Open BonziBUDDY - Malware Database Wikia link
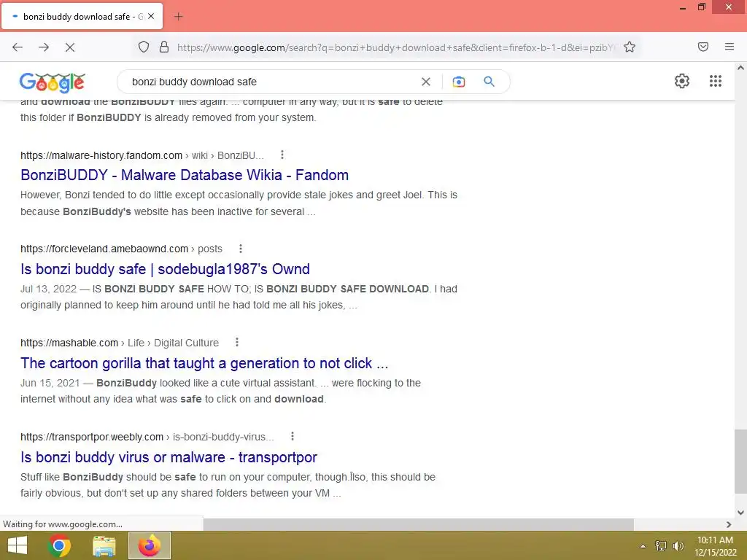Screen dimensions: 747x560 click(x=185, y=175)
